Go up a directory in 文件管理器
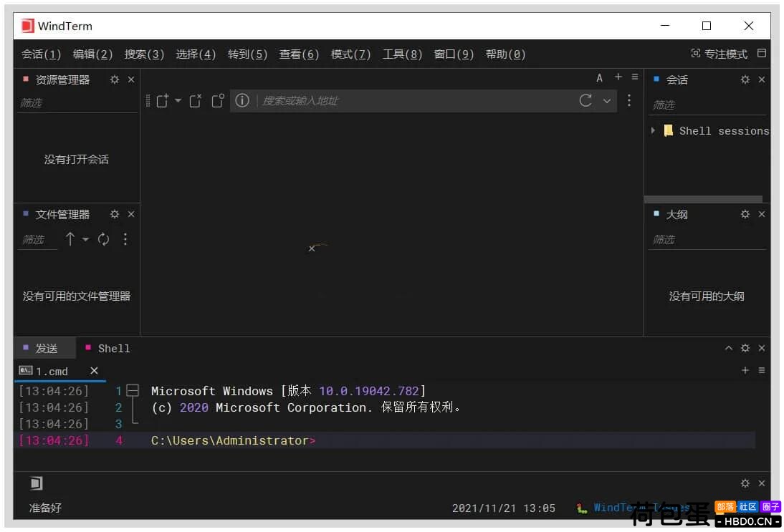 coord(70,239)
